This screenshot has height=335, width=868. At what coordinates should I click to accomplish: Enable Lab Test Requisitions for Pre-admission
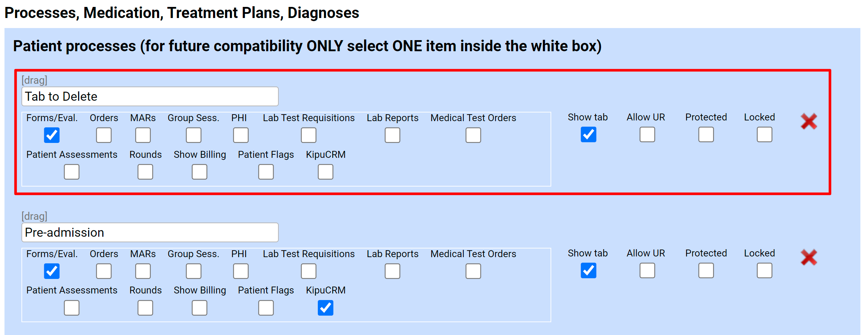click(x=308, y=272)
